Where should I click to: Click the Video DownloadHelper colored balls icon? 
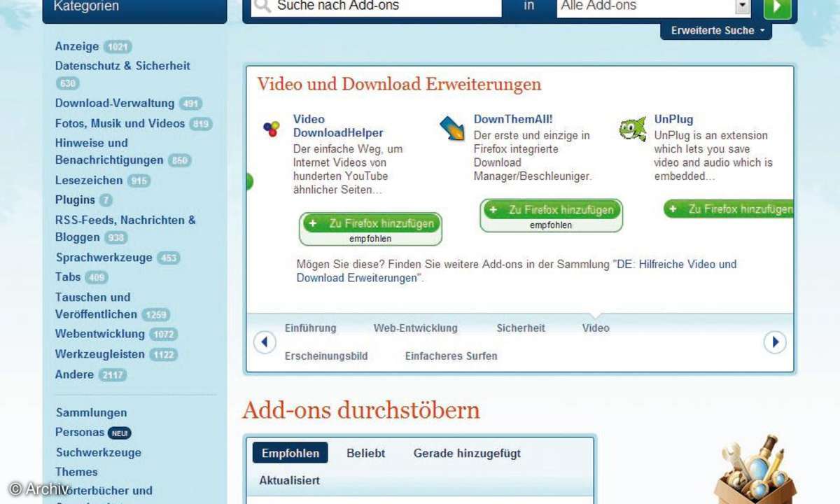click(x=271, y=129)
